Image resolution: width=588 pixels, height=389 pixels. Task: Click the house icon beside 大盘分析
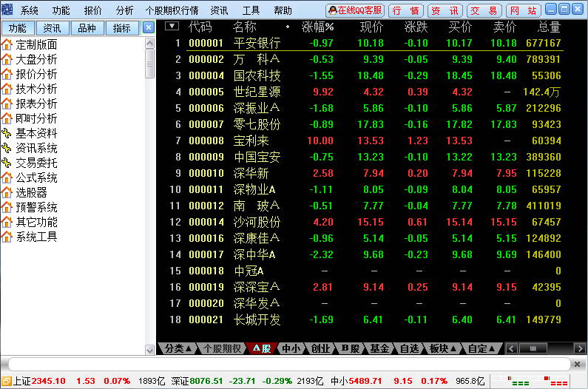point(7,59)
